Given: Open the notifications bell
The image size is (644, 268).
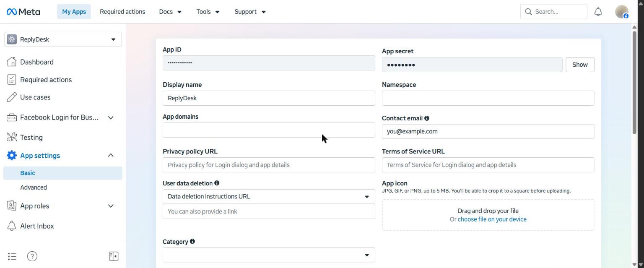Looking at the screenshot, I should [x=598, y=12].
